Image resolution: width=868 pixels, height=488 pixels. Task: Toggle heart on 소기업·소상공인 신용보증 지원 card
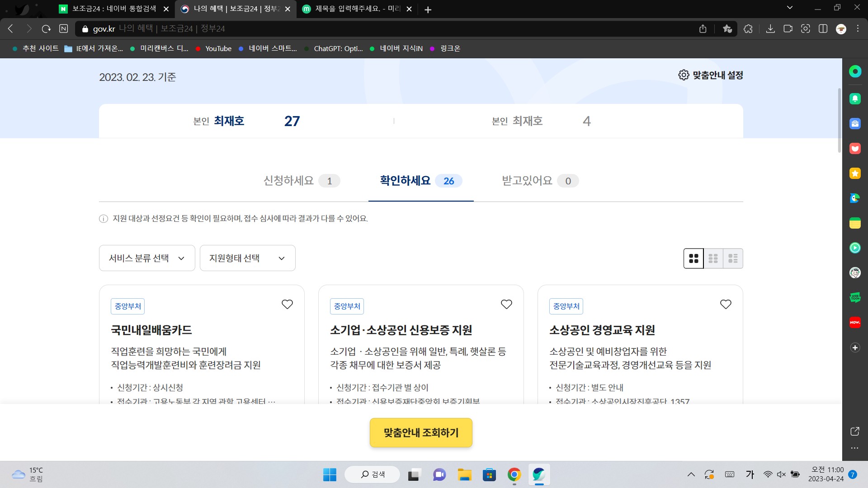(506, 304)
